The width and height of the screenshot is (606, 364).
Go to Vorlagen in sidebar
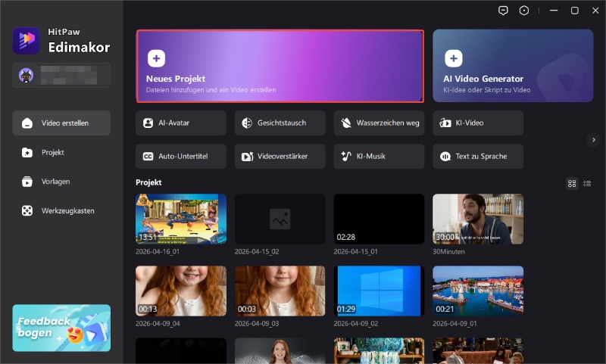(61, 182)
